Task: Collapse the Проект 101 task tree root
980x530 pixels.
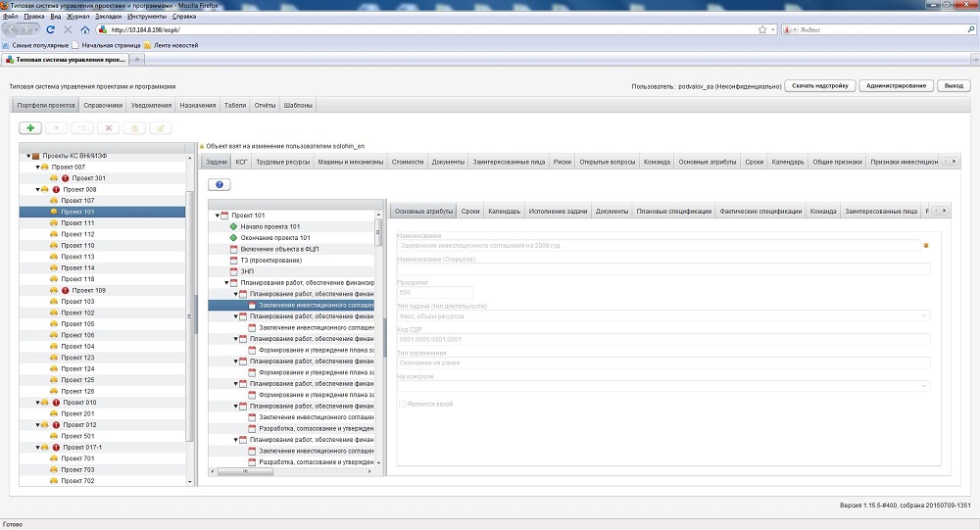Action: pos(218,216)
